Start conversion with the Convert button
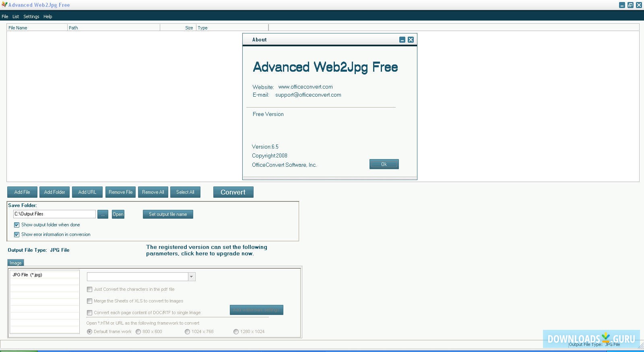Viewport: 644px width, 352px height. [233, 192]
